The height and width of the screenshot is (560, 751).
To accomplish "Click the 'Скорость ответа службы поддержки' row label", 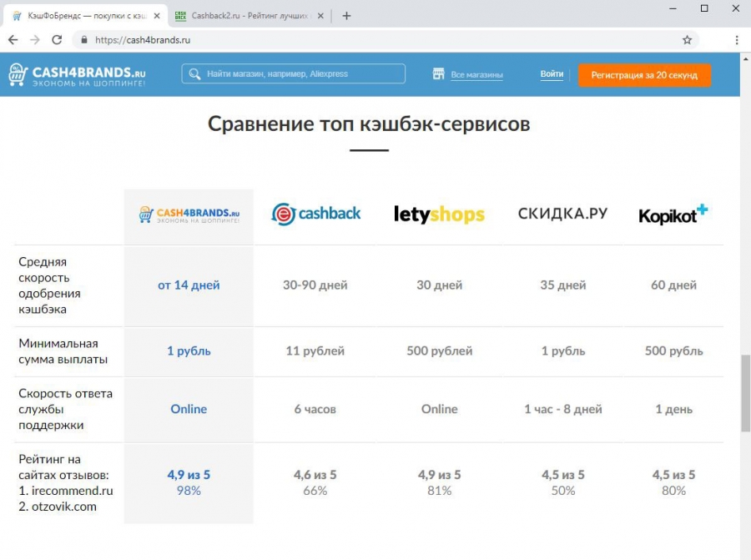I will pos(66,409).
